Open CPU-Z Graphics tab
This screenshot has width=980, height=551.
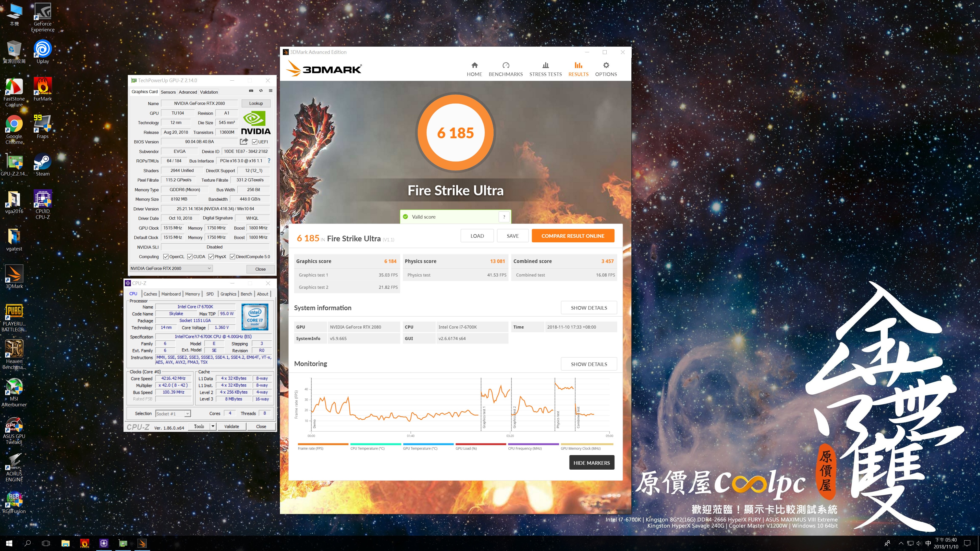pos(228,294)
